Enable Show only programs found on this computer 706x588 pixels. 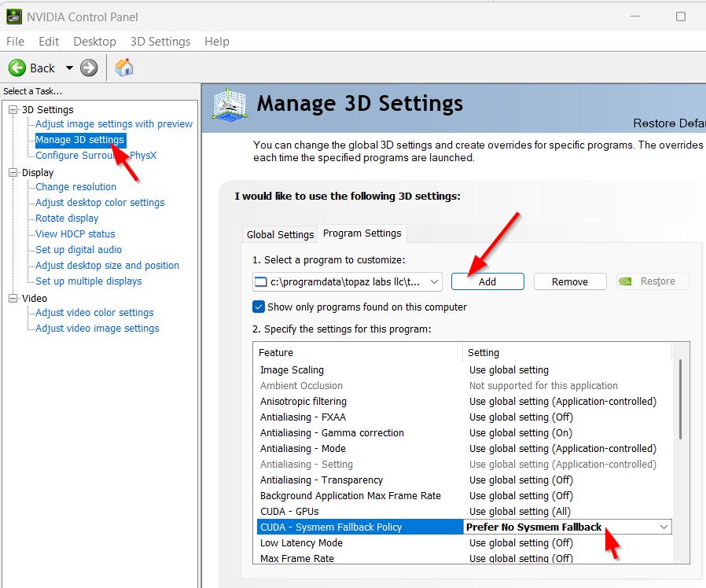coord(259,307)
